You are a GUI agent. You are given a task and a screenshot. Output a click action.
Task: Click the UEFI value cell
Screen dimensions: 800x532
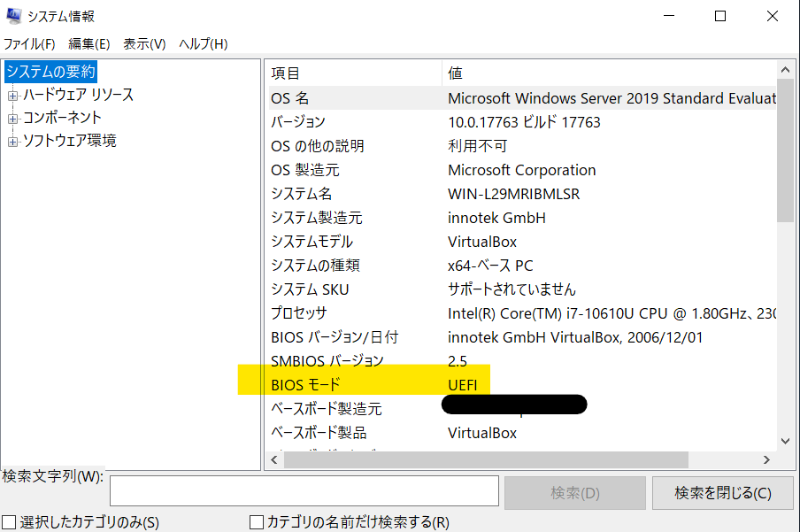click(x=463, y=385)
